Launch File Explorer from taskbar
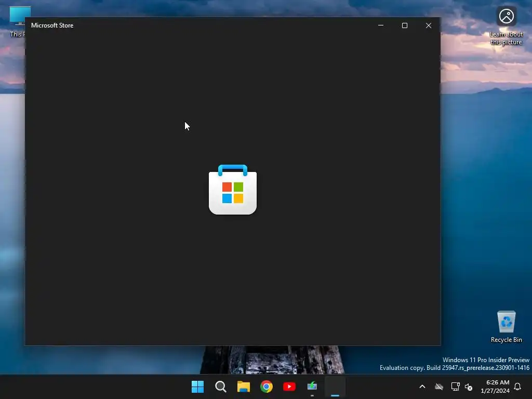This screenshot has height=399, width=532. (244, 387)
